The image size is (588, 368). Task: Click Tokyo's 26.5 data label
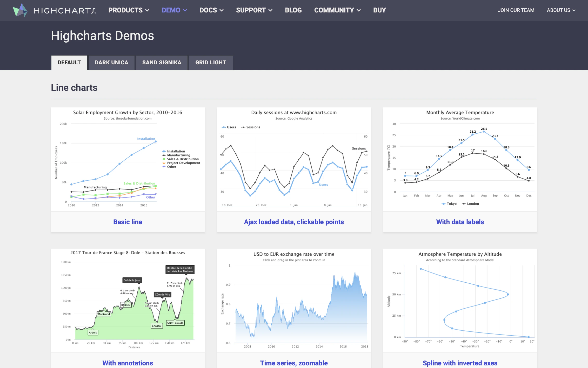pos(484,129)
